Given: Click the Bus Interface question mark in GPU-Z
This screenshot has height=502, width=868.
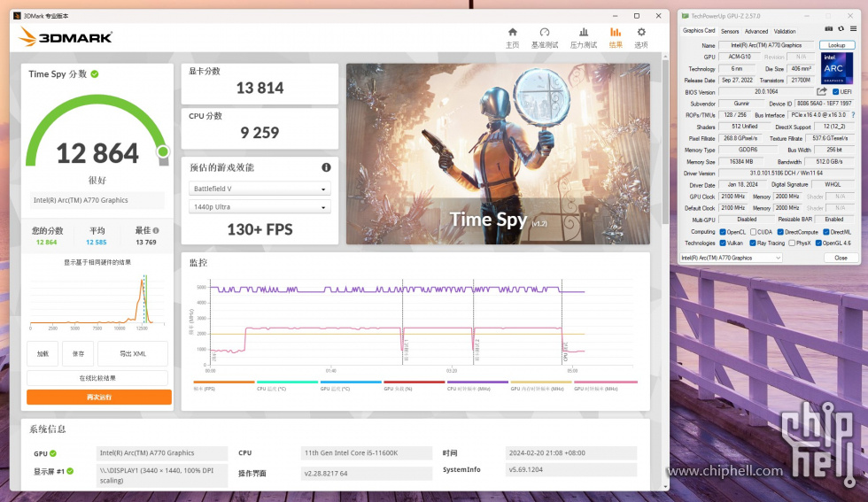Looking at the screenshot, I should (853, 115).
